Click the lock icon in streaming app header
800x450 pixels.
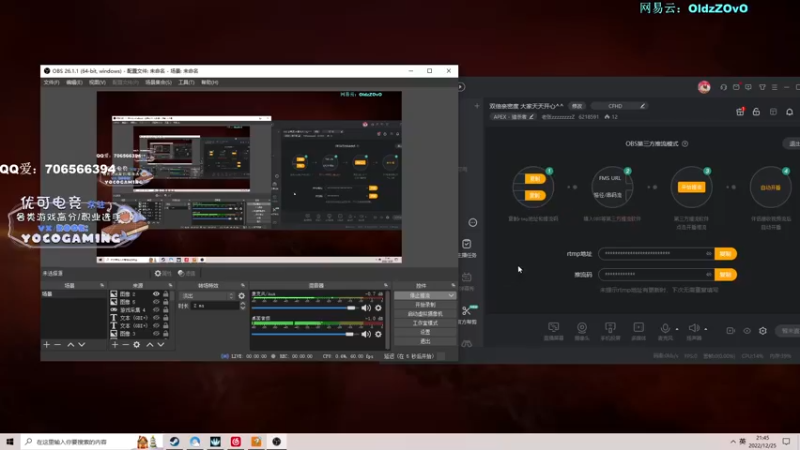(756, 112)
